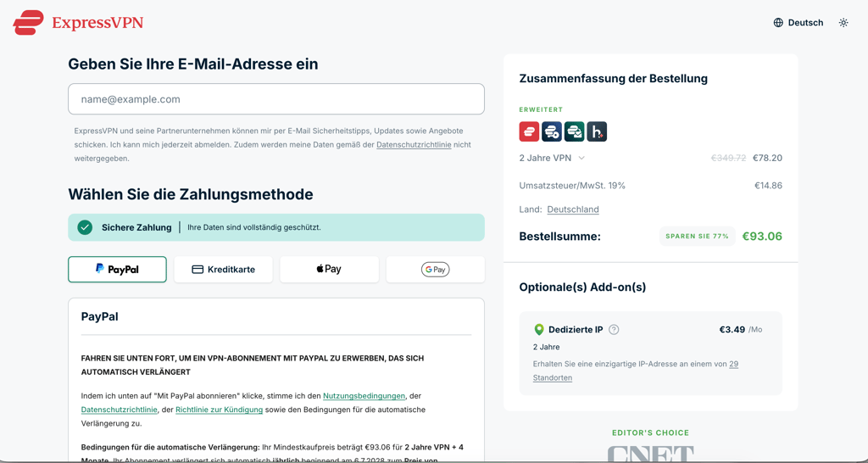
Task: Open the Richtlinie zur Kündigung link
Action: (220, 410)
